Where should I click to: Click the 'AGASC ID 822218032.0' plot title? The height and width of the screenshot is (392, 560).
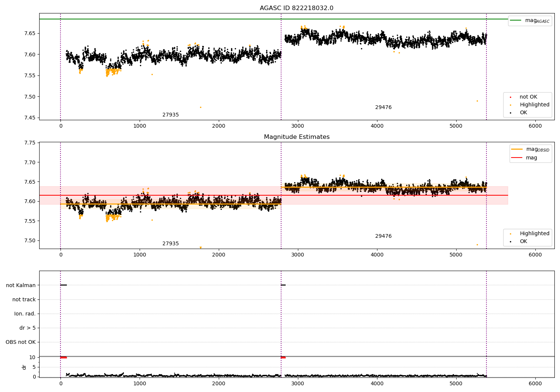point(296,8)
